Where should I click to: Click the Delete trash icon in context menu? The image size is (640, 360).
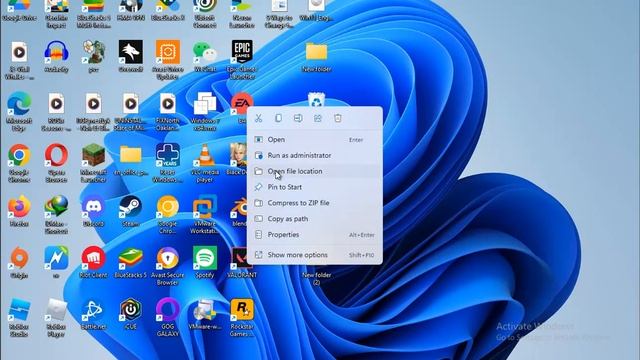tap(338, 118)
